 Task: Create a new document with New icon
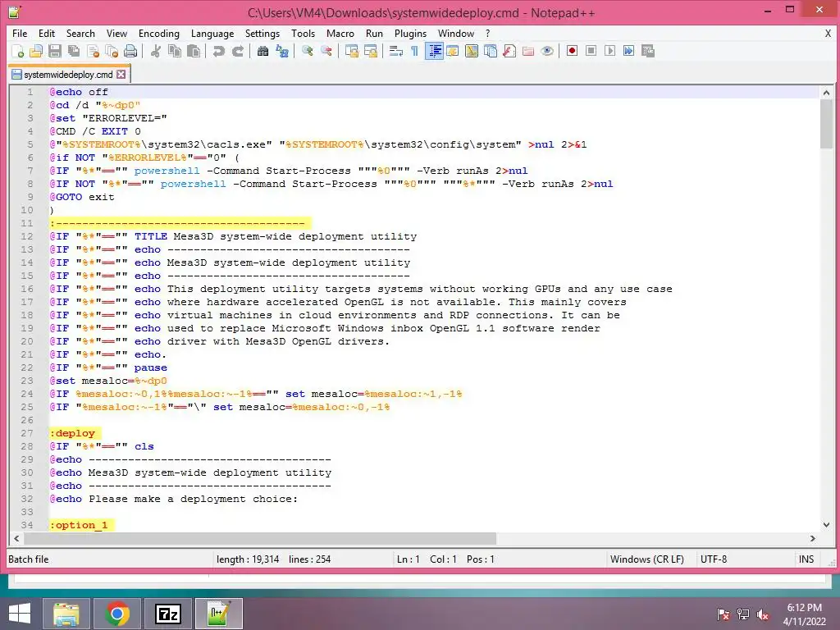point(18,51)
